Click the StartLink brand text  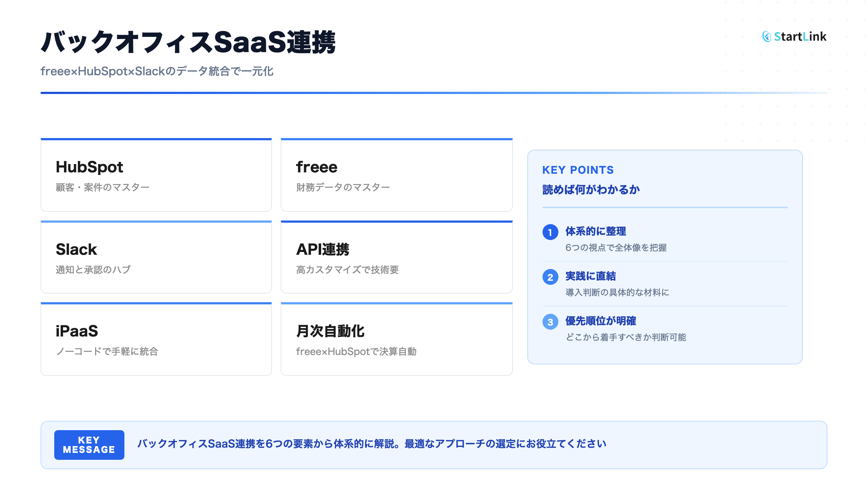(800, 37)
